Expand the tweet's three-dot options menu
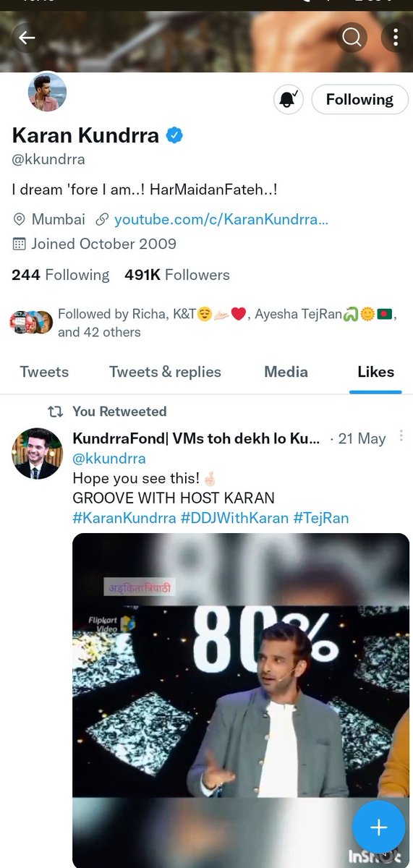The image size is (413, 868). (401, 436)
